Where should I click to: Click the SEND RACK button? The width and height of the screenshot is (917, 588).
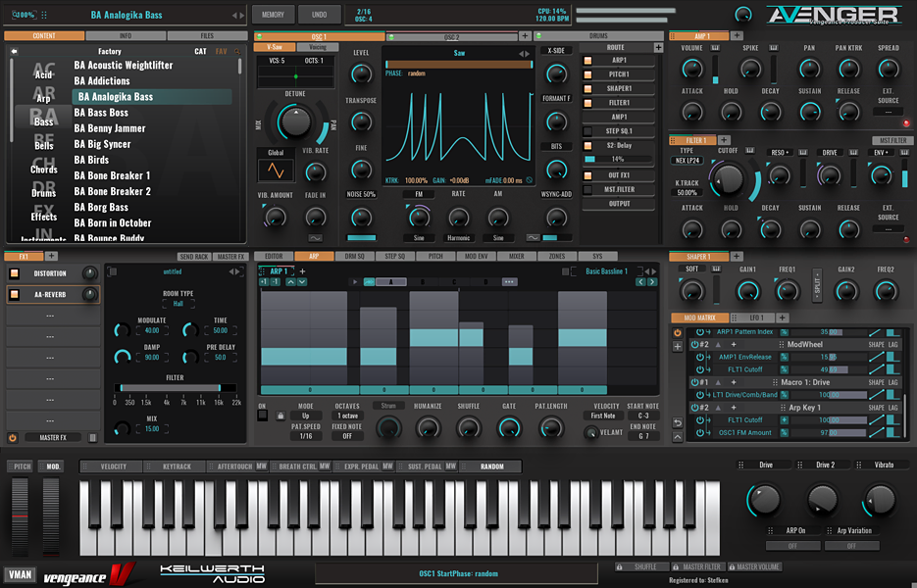pyautogui.click(x=194, y=257)
